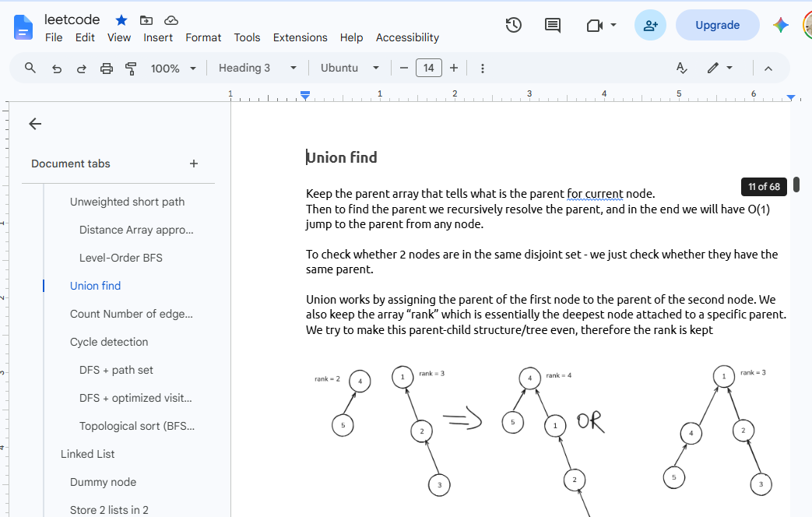Image resolution: width=812 pixels, height=517 pixels.
Task: Click the search magnifier icon in toolbar
Action: 30,68
